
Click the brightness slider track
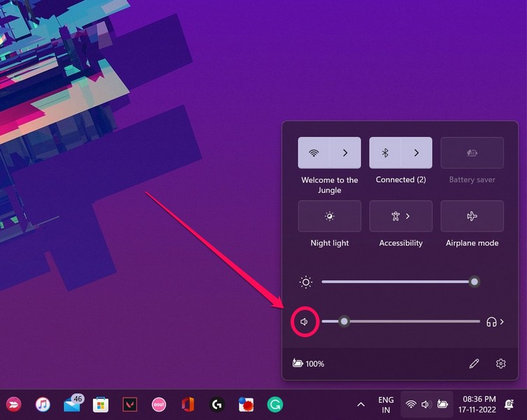click(398, 282)
